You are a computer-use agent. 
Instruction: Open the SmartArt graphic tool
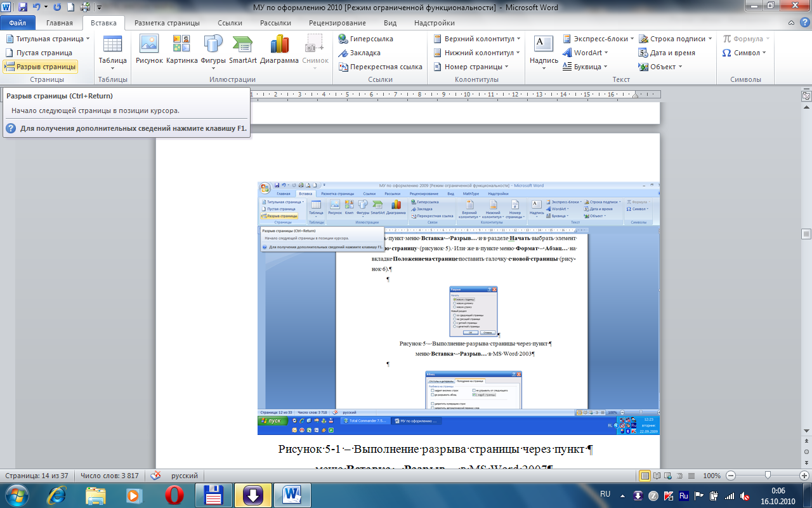(x=243, y=50)
